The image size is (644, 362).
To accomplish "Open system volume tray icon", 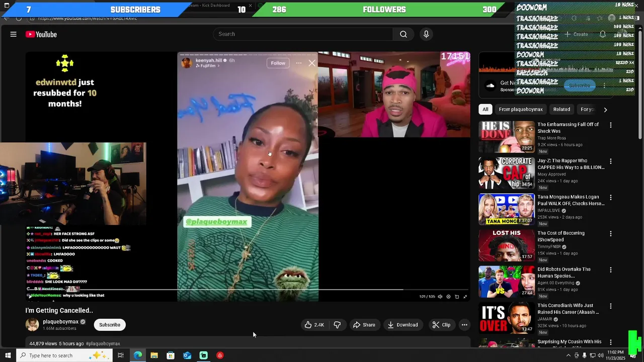I will pos(600,355).
